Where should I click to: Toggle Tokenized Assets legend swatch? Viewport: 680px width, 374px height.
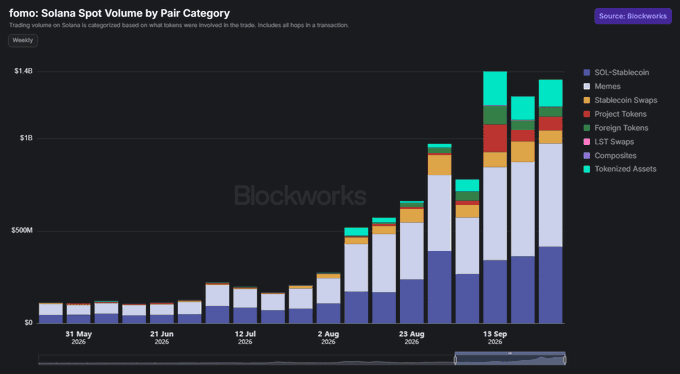(x=587, y=169)
